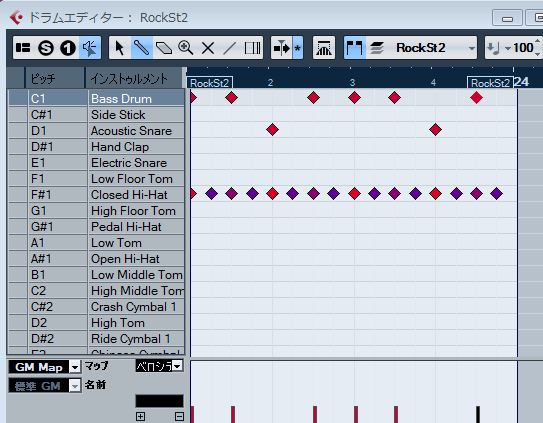
Task: Toggle auto-scroll button
Action: coord(282,48)
